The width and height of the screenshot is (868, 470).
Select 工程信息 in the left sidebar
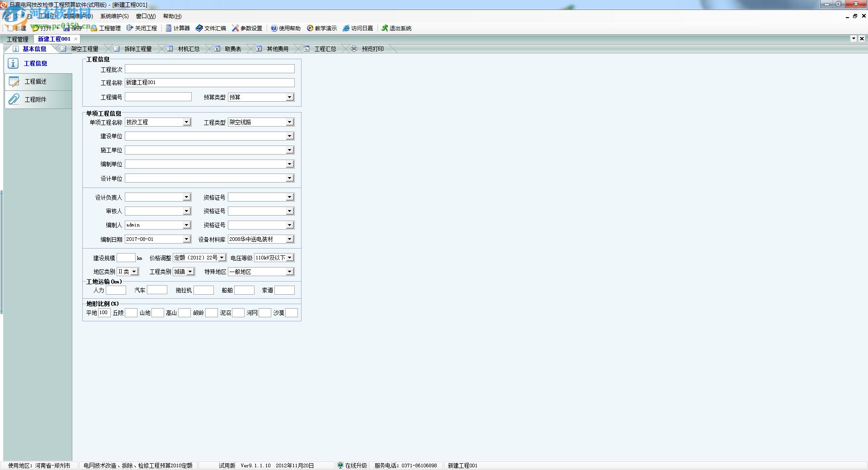(38, 64)
